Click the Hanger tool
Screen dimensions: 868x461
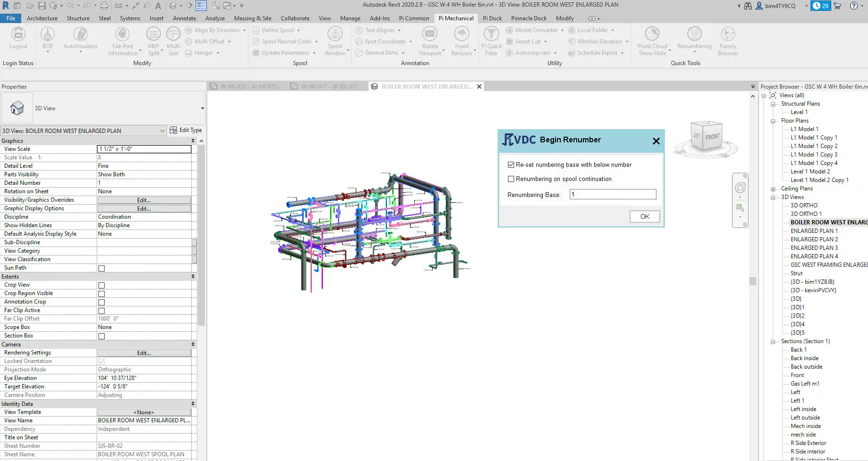pos(203,53)
